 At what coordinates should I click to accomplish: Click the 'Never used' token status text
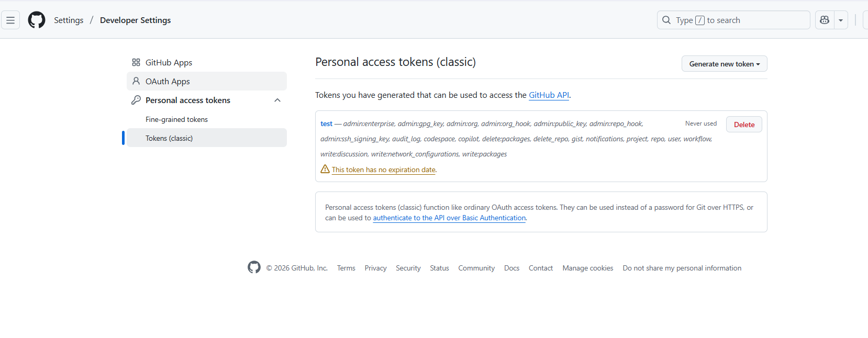(701, 123)
